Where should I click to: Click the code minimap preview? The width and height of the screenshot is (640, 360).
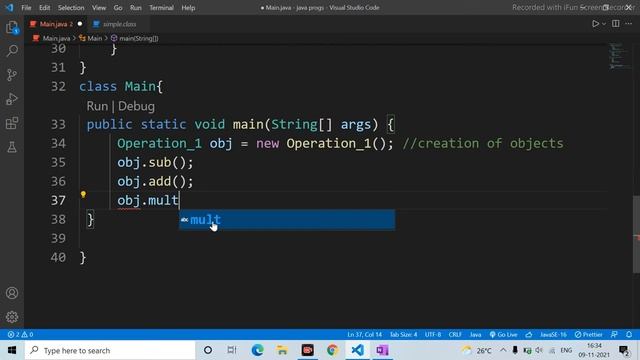tap(620, 56)
